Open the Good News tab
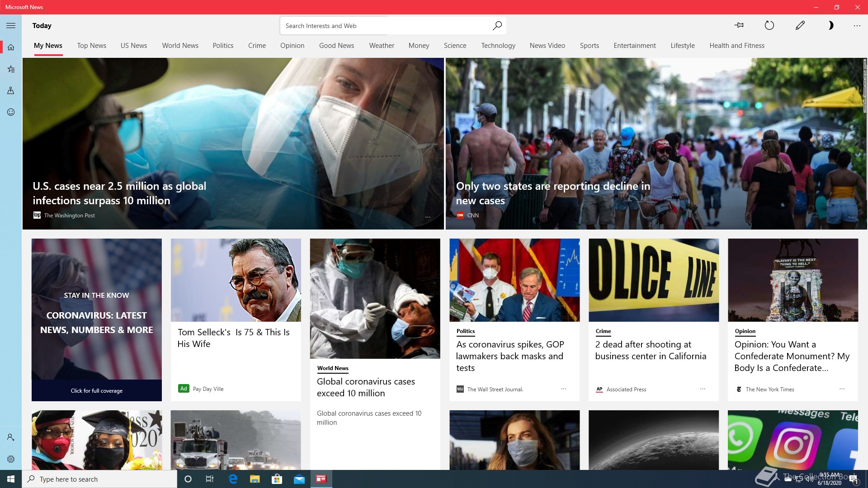Viewport: 868px width, 488px height. pos(336,46)
